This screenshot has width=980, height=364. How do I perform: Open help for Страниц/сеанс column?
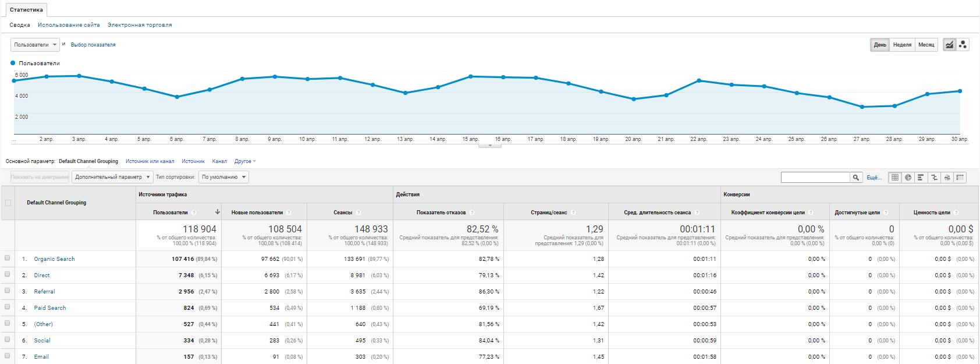tap(573, 213)
